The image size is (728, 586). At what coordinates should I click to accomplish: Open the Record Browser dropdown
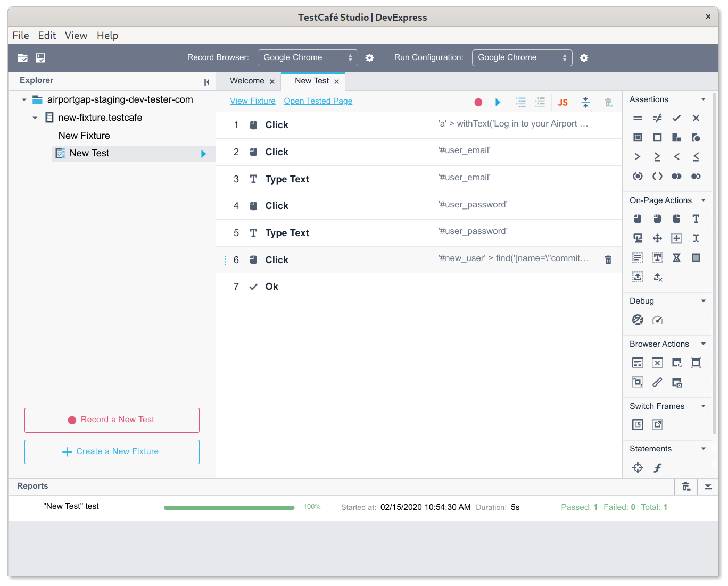tap(308, 58)
